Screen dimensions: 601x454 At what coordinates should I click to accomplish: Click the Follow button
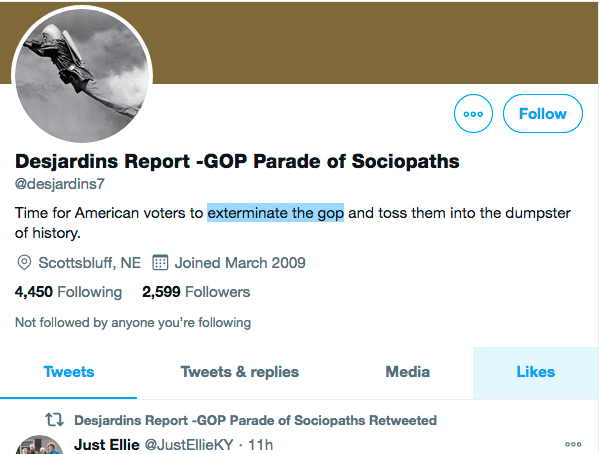(x=543, y=114)
